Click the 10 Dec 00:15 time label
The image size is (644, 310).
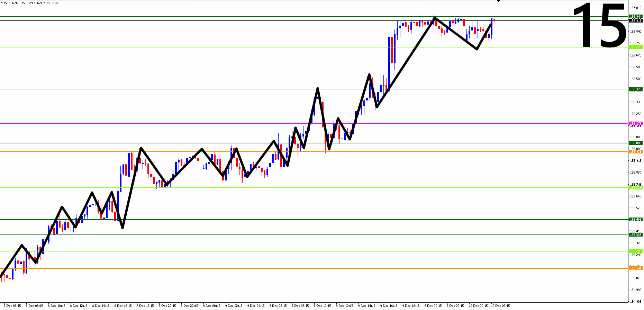(x=478, y=306)
